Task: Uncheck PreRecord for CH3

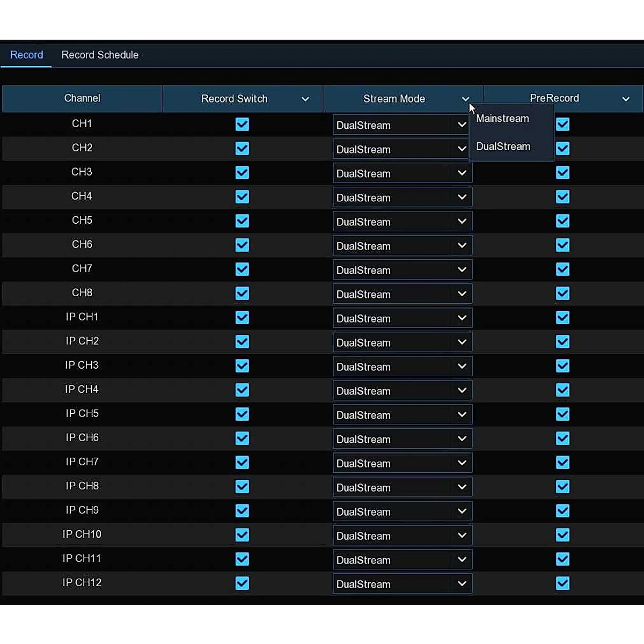Action: point(562,173)
